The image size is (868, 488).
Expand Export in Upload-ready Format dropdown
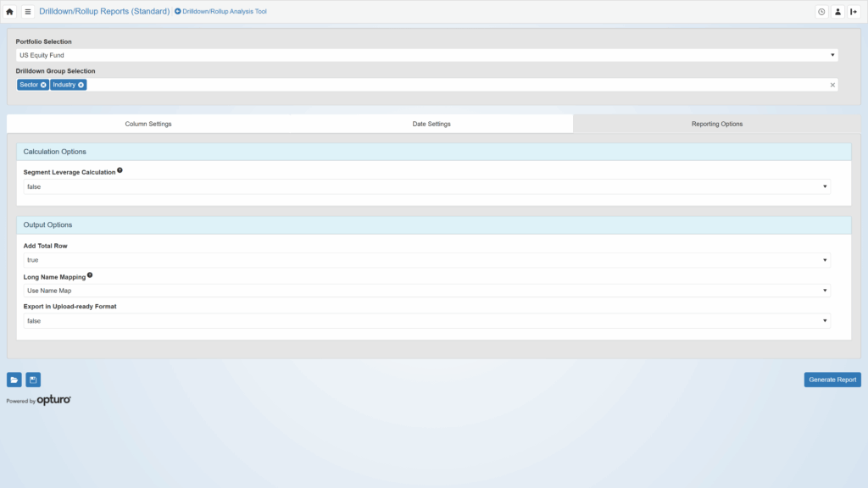click(426, 321)
